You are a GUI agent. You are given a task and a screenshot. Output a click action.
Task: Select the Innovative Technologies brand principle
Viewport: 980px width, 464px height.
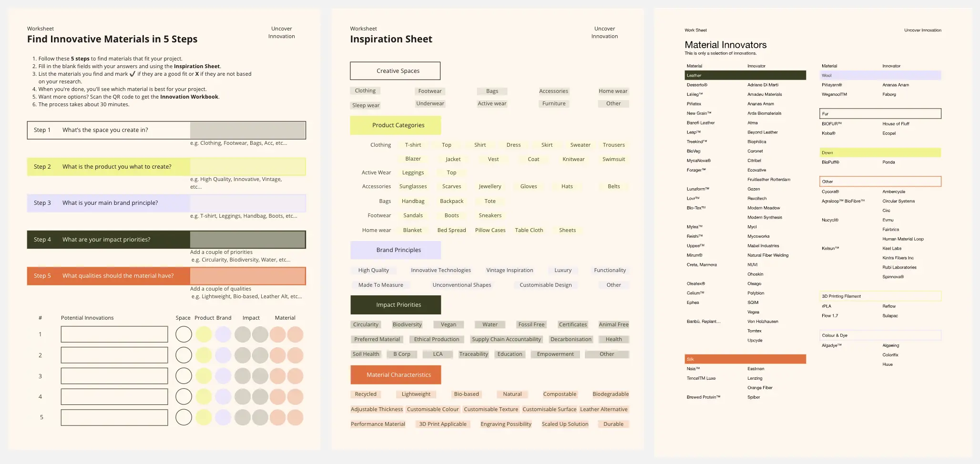click(441, 270)
